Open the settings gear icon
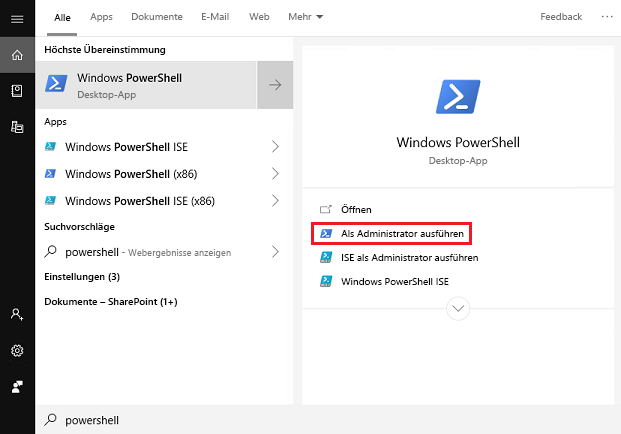 17,350
